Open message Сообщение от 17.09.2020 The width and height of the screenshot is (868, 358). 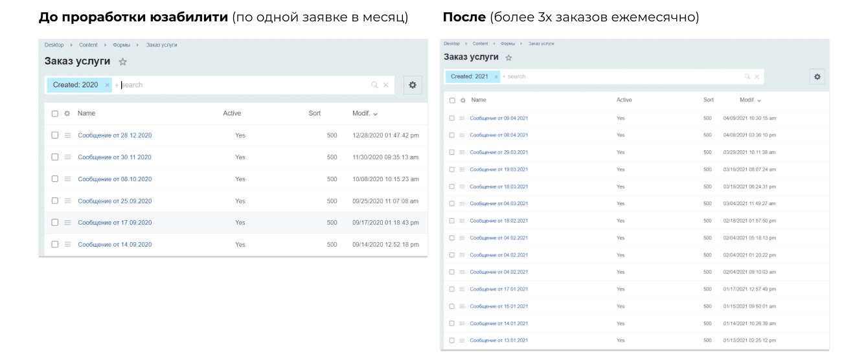[x=115, y=222]
